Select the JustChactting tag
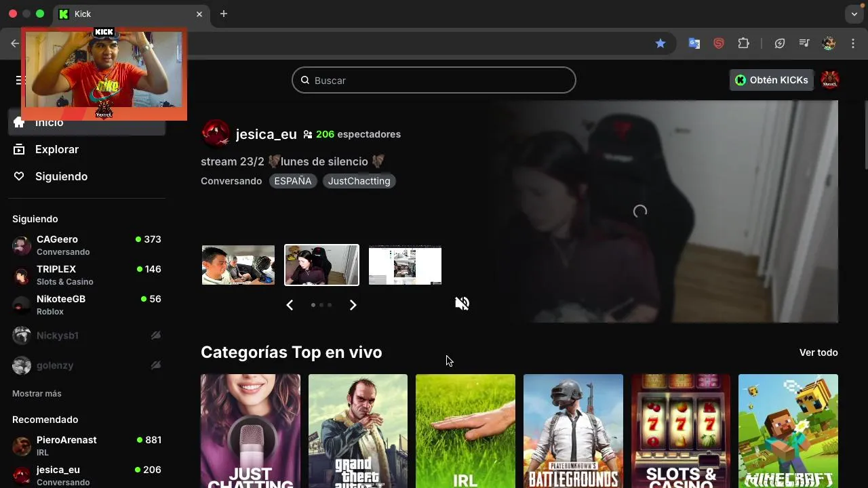This screenshot has width=868, height=488. click(x=359, y=181)
